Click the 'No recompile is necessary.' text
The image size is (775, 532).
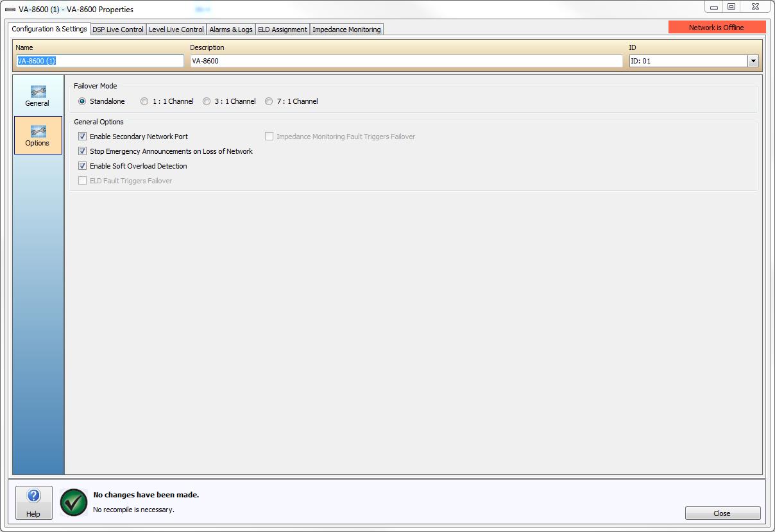pos(134,510)
